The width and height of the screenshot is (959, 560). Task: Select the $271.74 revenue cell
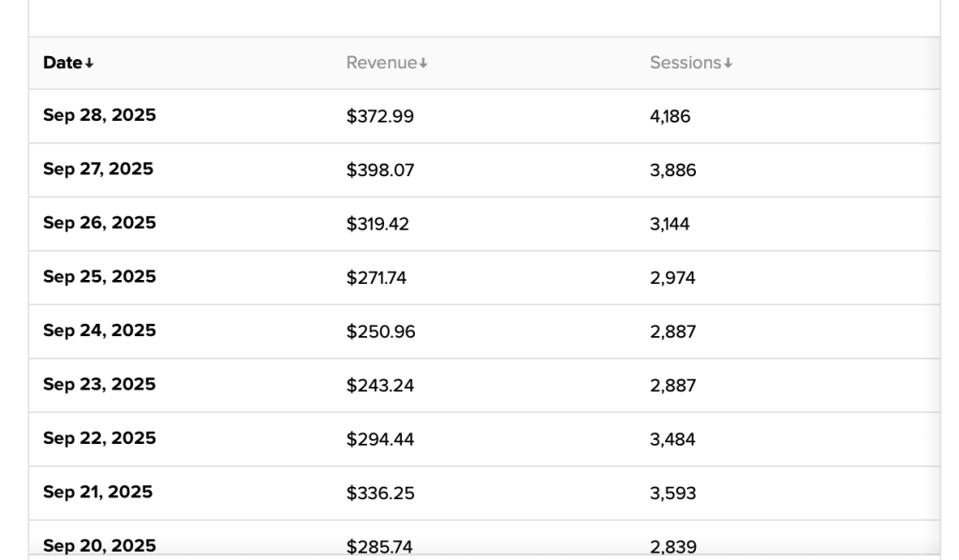(x=376, y=278)
